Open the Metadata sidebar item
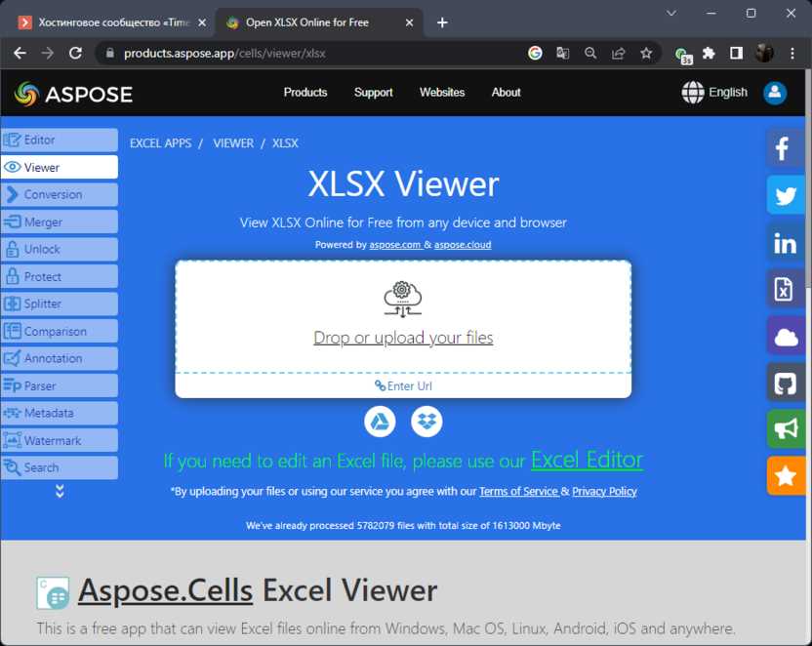812x646 pixels. [59, 413]
